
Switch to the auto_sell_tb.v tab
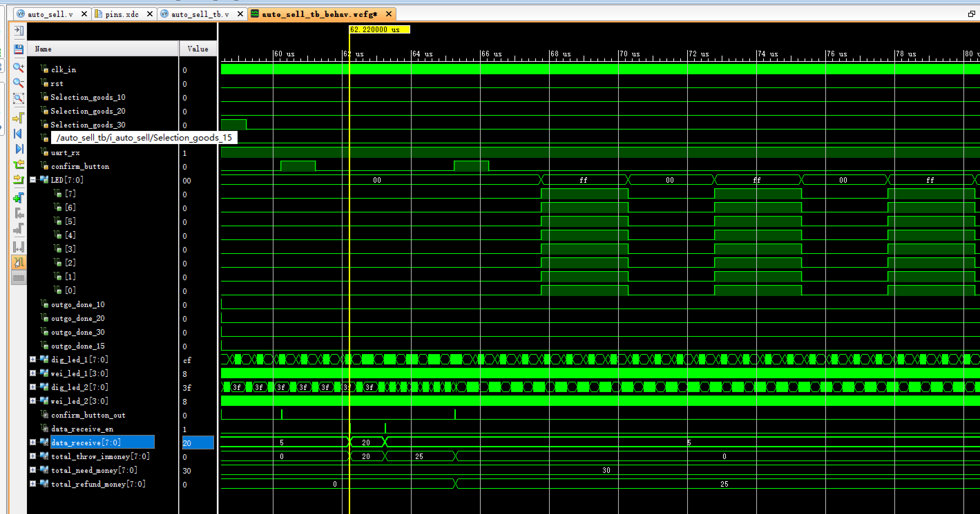tap(200, 14)
